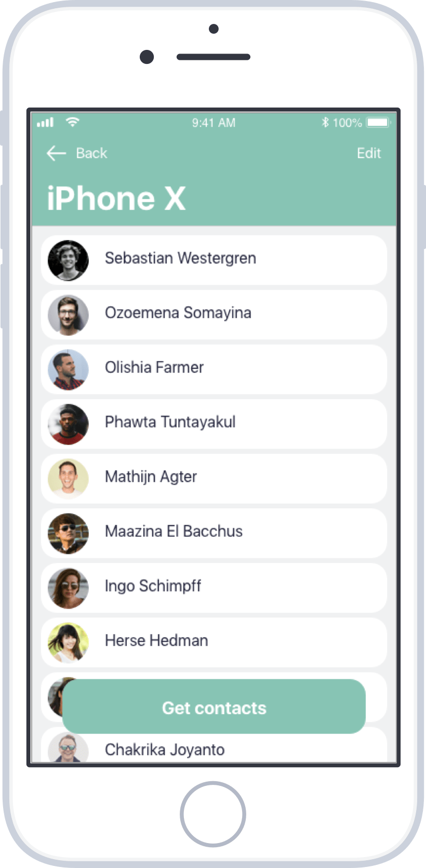Screen dimensions: 426x868
Task: Tap the battery indicator icon
Action: 378,123
